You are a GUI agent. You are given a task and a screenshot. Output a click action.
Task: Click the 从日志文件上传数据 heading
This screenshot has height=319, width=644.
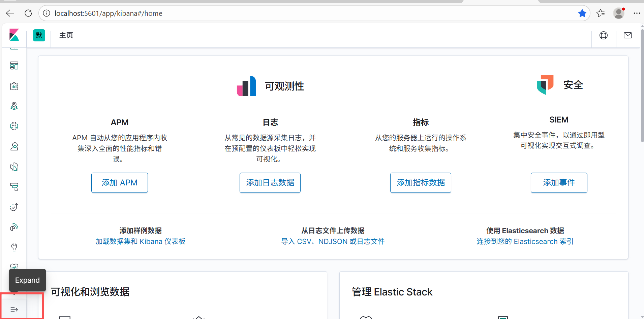pyautogui.click(x=333, y=231)
